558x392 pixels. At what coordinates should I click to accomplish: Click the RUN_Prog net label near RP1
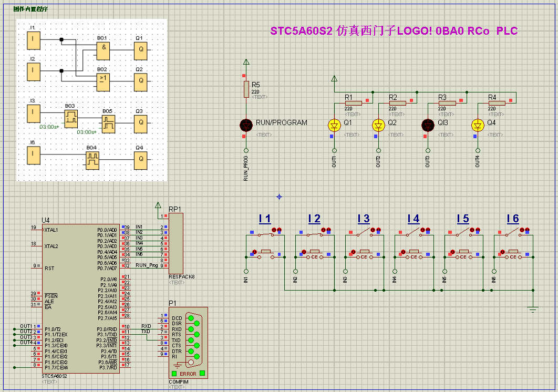pos(147,265)
